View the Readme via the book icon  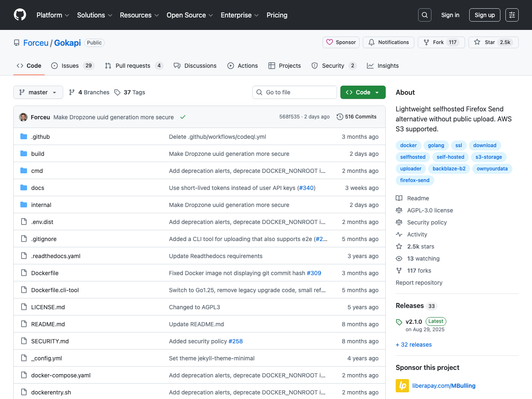(x=399, y=198)
